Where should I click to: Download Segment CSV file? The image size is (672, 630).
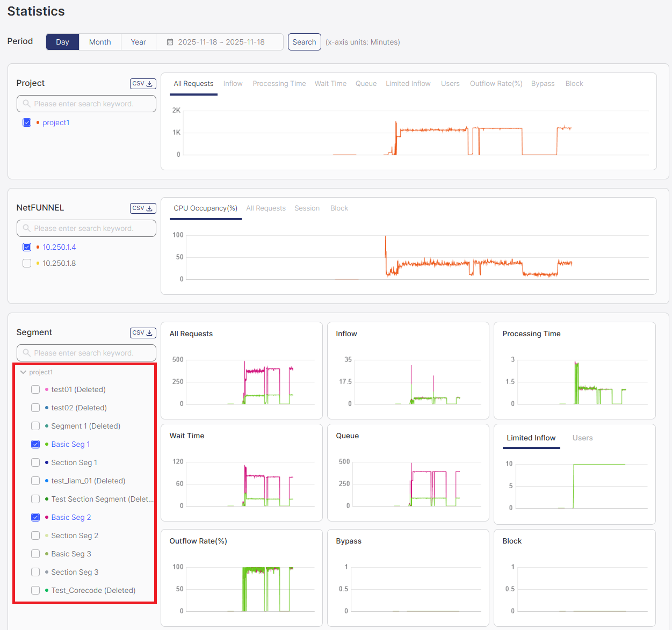(x=143, y=333)
